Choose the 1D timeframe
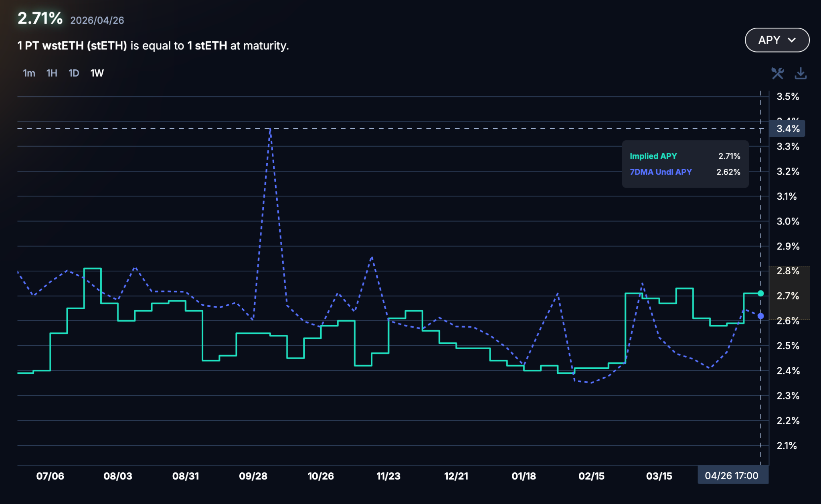 point(74,73)
